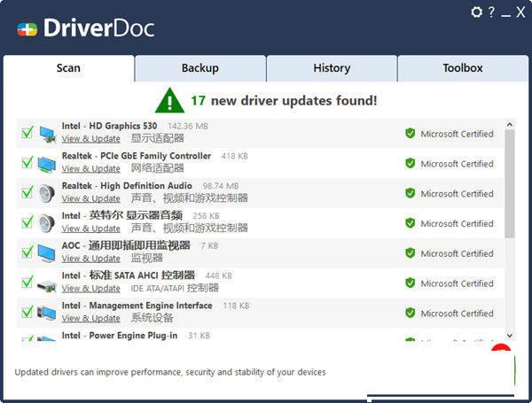Viewport: 532px width, 403px height.
Task: Click the Realtek PCIe GbE network adapter icon
Action: pos(47,165)
